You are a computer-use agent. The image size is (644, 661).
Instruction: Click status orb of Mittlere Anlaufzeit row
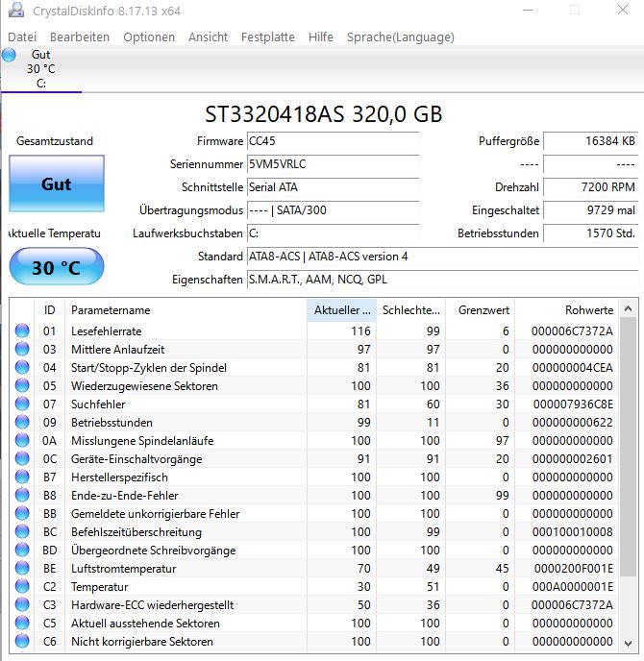22,349
